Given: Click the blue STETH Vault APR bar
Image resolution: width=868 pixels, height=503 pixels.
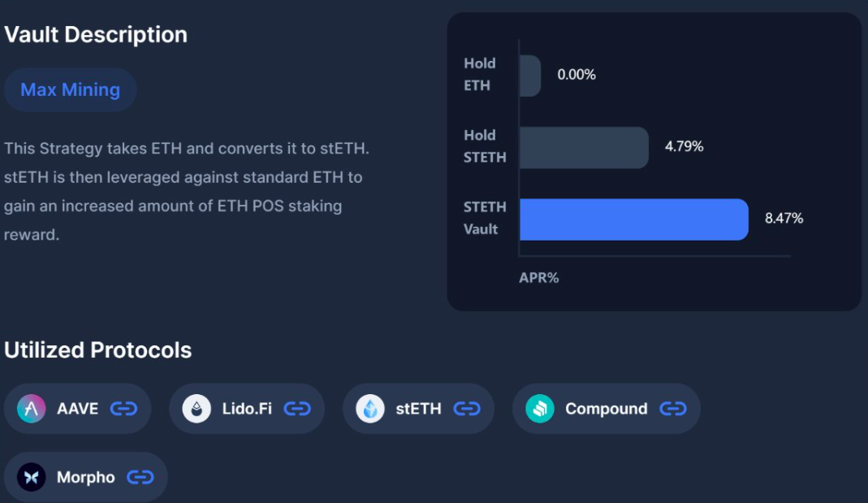Looking at the screenshot, I should click(x=633, y=219).
